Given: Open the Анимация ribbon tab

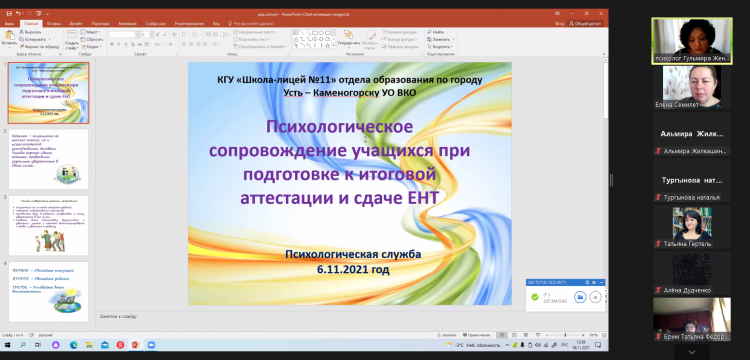Looking at the screenshot, I should pyautogui.click(x=127, y=23).
